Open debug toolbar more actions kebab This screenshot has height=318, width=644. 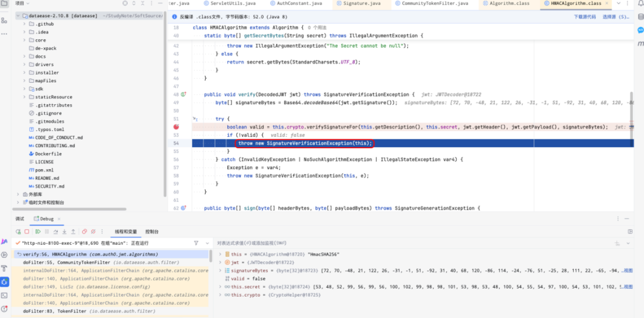coord(103,232)
